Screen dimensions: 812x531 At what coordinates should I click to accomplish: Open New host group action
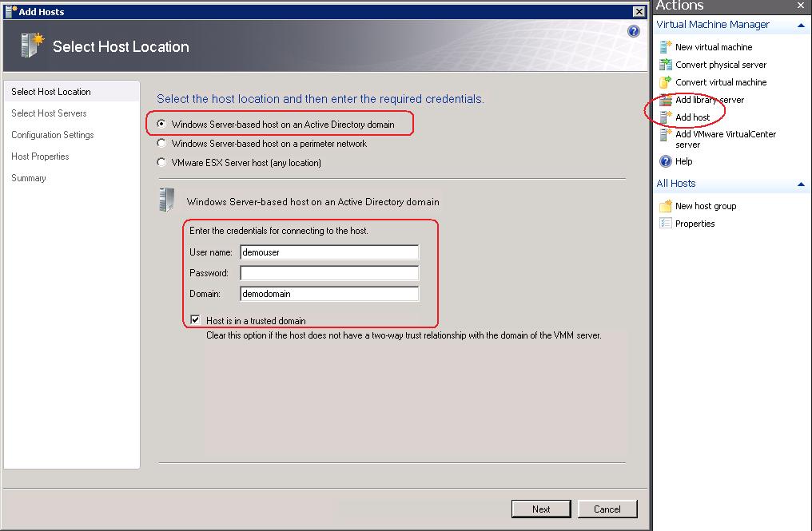click(706, 206)
